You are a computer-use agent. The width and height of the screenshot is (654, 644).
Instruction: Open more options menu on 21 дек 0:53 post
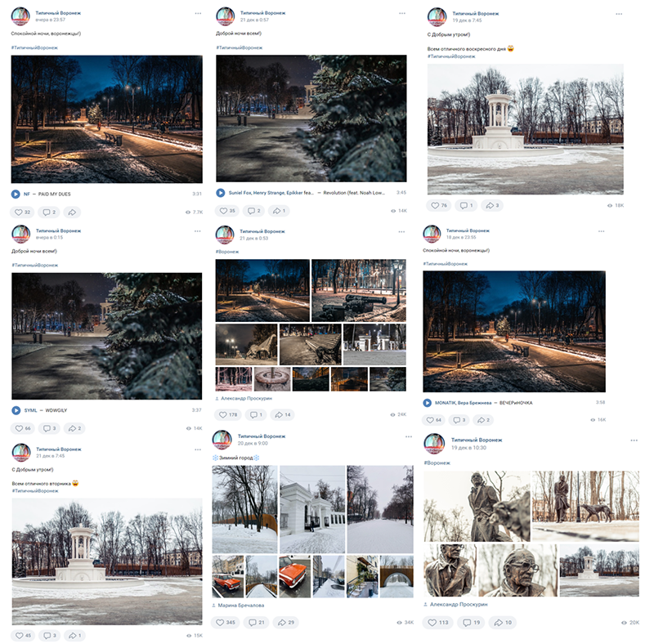click(x=401, y=231)
